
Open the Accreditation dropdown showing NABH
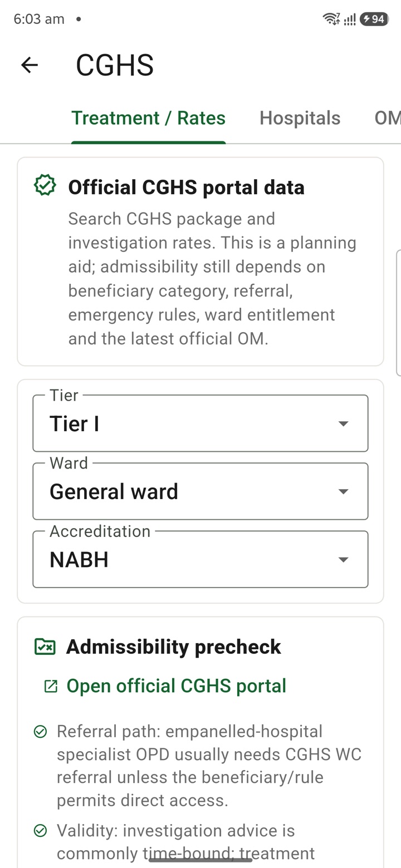pos(200,559)
